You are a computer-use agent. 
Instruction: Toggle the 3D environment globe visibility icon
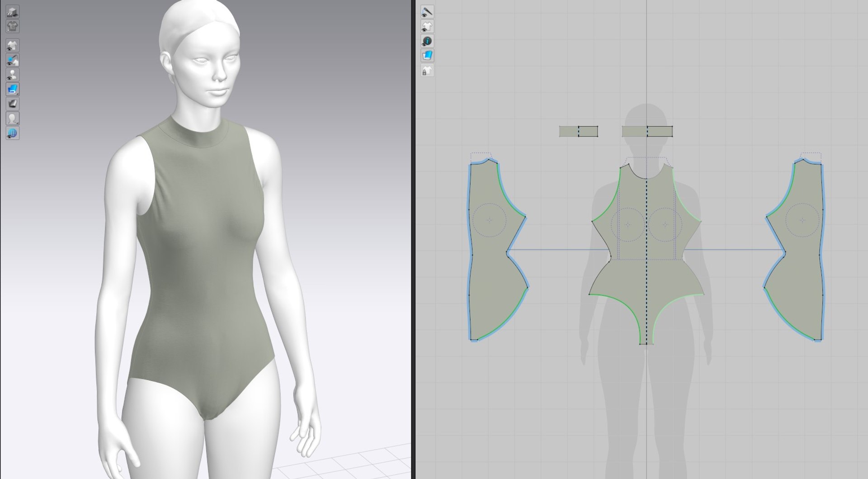click(x=12, y=133)
